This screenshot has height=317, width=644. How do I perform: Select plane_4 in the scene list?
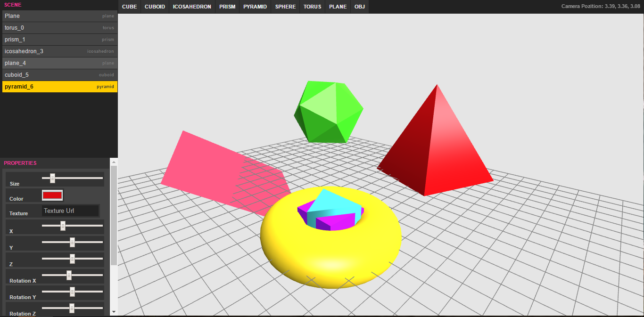click(60, 63)
